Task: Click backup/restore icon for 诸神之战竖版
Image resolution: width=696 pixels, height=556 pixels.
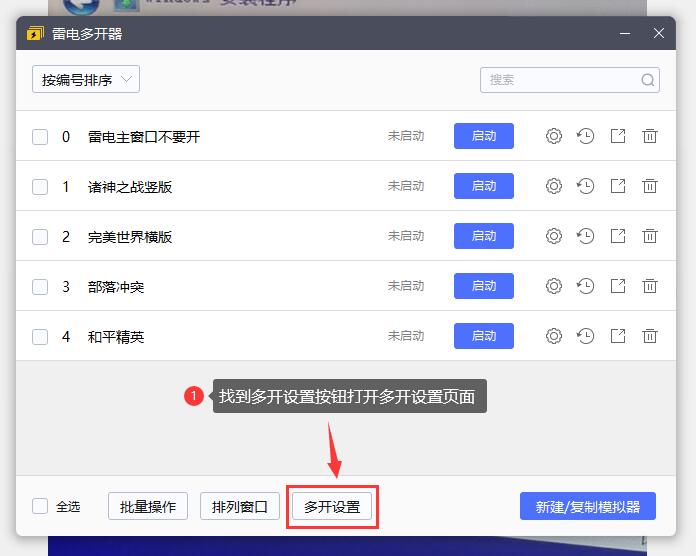Action: (585, 186)
